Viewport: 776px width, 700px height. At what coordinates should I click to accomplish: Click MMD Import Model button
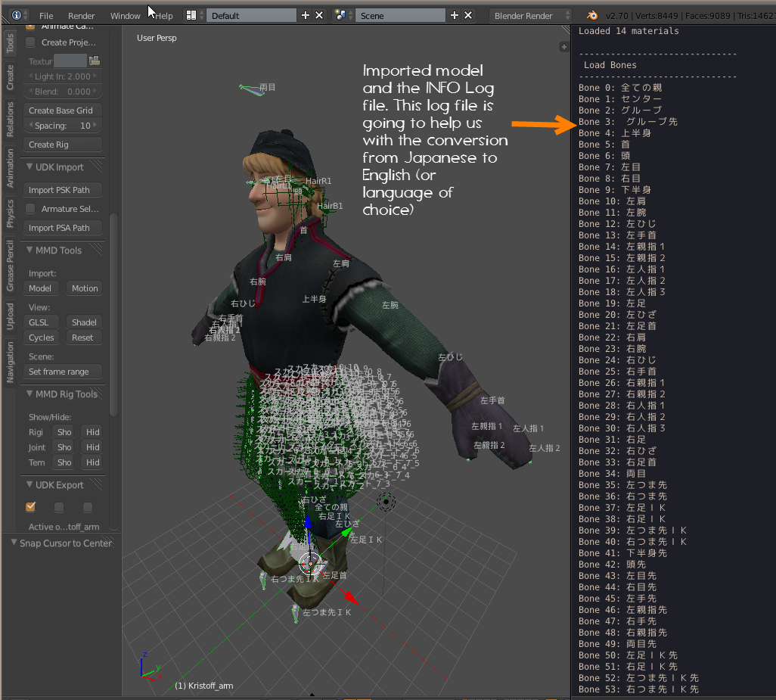(41, 288)
